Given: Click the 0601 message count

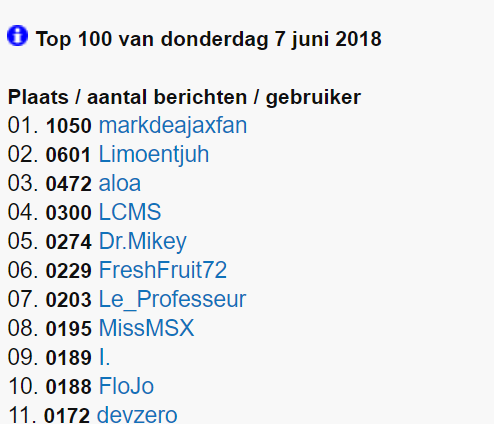Looking at the screenshot, I should (68, 155).
